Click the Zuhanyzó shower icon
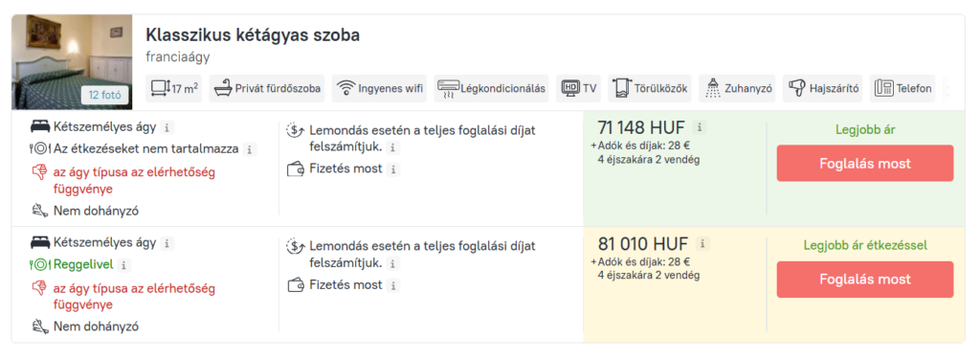Image resolution: width=980 pixels, height=360 pixels. 713,88
